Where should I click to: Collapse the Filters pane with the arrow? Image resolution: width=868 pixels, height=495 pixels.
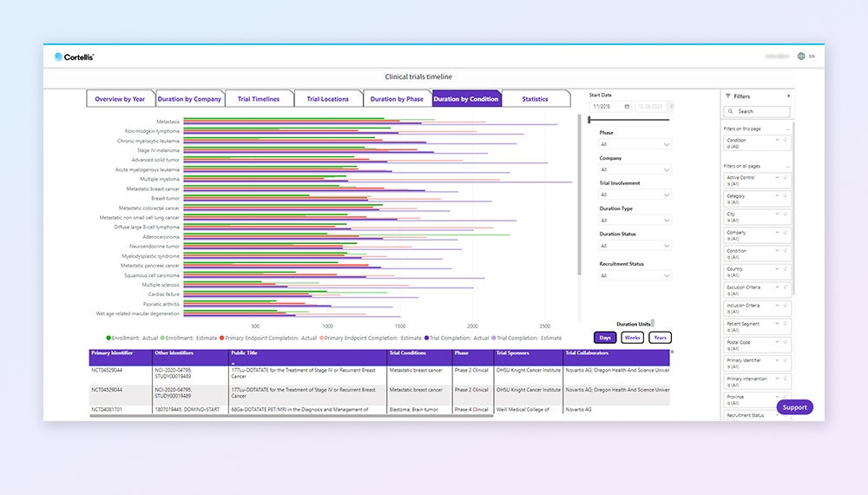click(x=788, y=96)
